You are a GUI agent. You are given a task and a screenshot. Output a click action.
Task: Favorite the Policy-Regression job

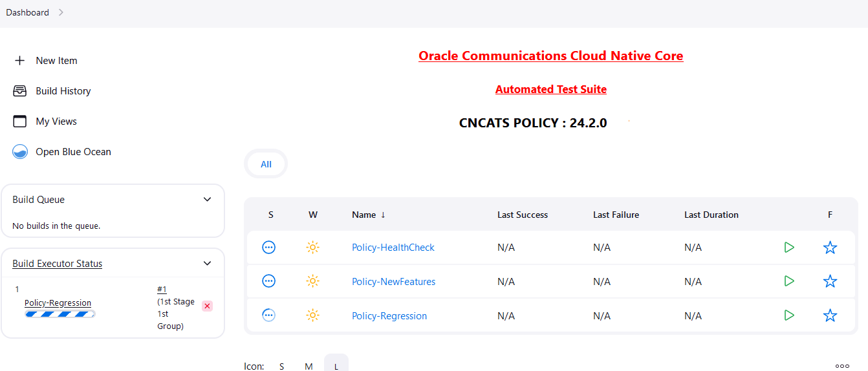click(x=830, y=315)
